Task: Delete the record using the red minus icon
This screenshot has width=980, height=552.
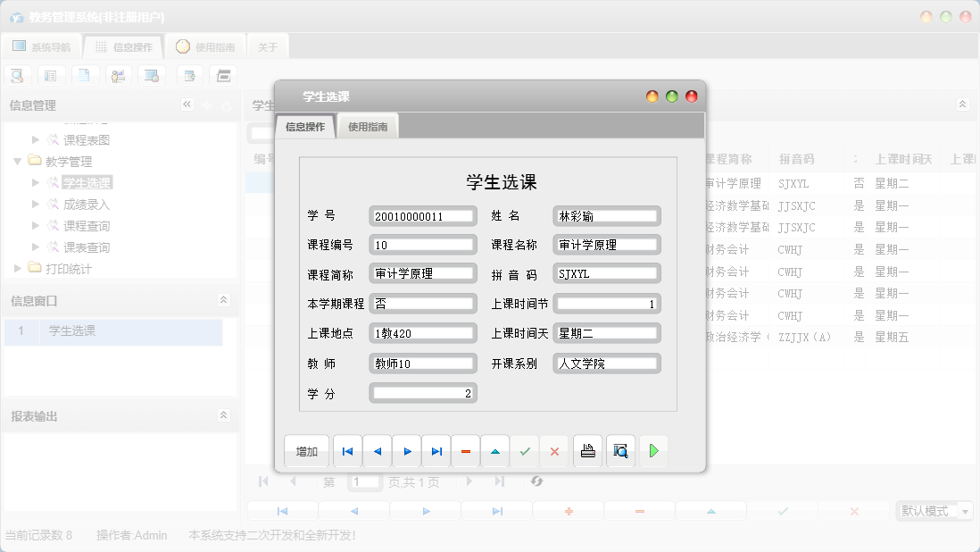Action: pos(465,451)
